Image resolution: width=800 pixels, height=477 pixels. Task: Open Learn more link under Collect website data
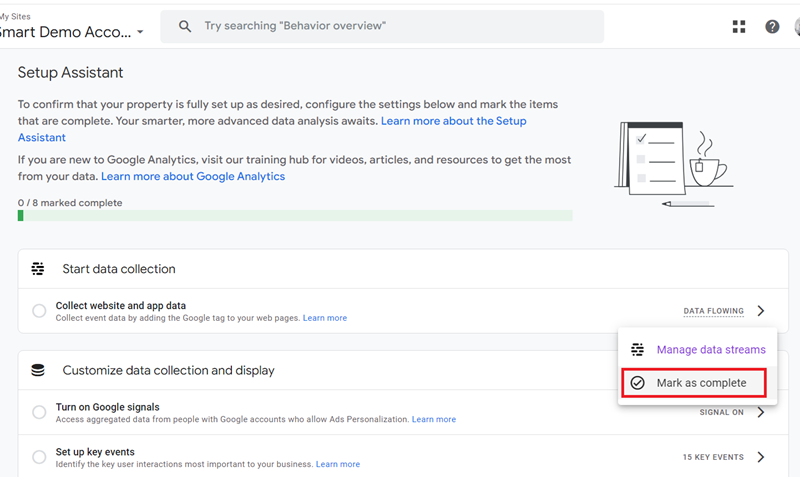click(x=325, y=318)
